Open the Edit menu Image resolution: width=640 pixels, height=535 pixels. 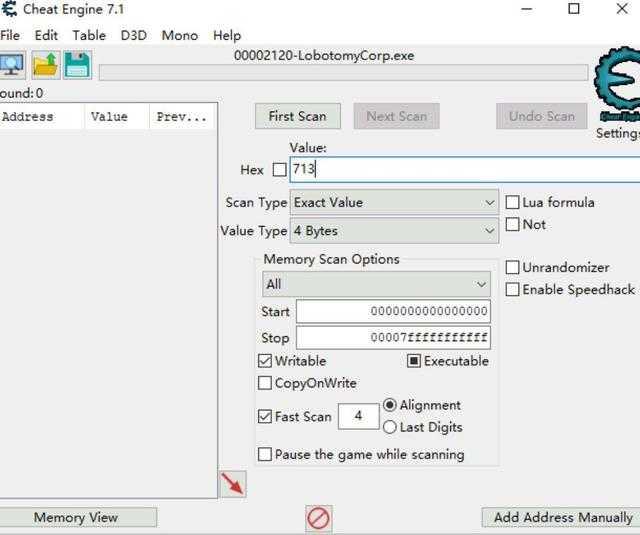(x=46, y=36)
